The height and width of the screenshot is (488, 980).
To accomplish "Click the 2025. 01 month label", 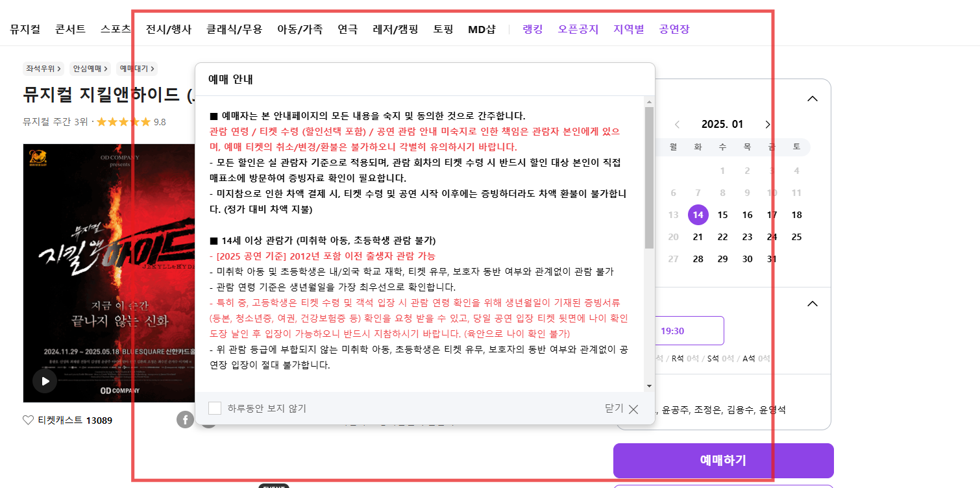I will coord(722,125).
